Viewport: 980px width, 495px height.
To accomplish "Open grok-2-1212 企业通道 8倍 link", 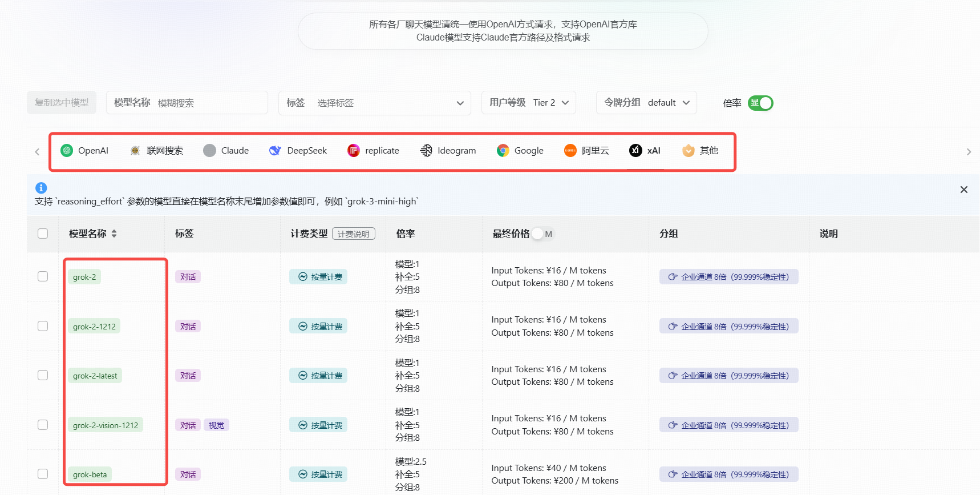I will [729, 327].
